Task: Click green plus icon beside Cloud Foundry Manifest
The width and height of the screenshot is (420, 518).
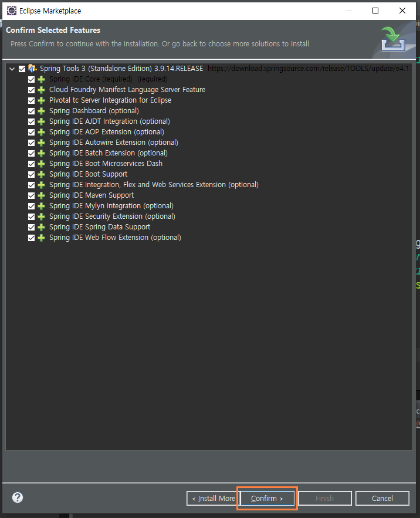Action: [x=41, y=90]
